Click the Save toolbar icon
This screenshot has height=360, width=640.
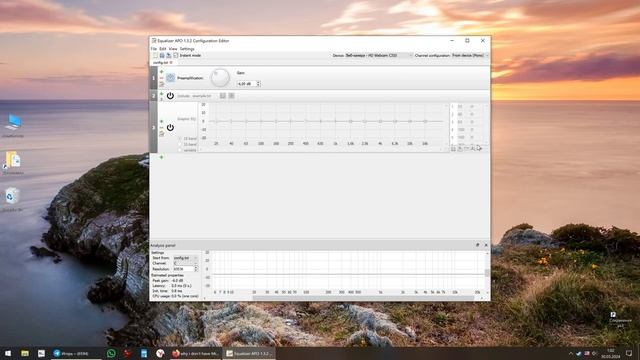(169, 55)
